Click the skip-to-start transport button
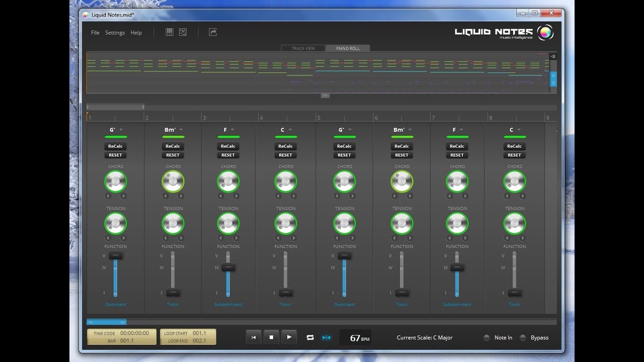Image resolution: width=644 pixels, height=362 pixels. tap(254, 337)
